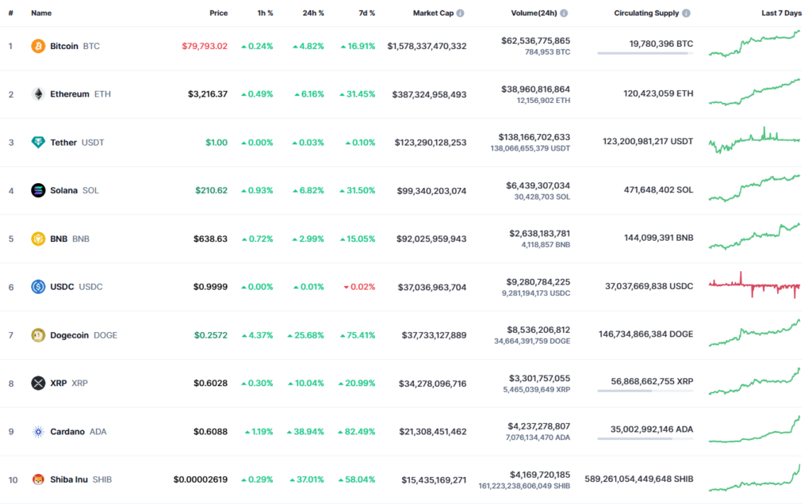Click the Volume(24h) info icon
This screenshot has width=812, height=504.
coord(564,13)
